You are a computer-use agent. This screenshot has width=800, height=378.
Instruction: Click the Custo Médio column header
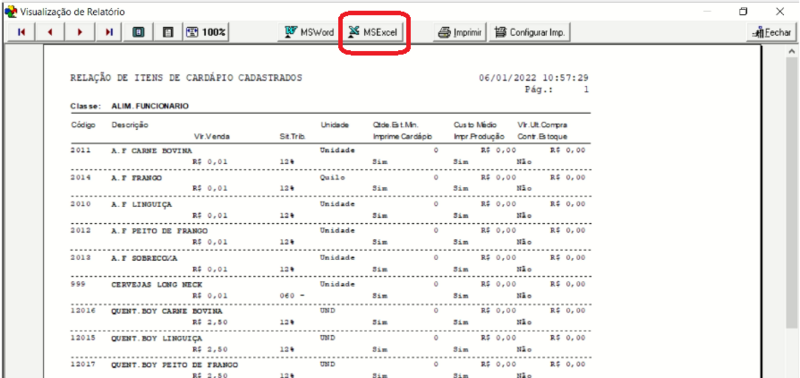476,125
